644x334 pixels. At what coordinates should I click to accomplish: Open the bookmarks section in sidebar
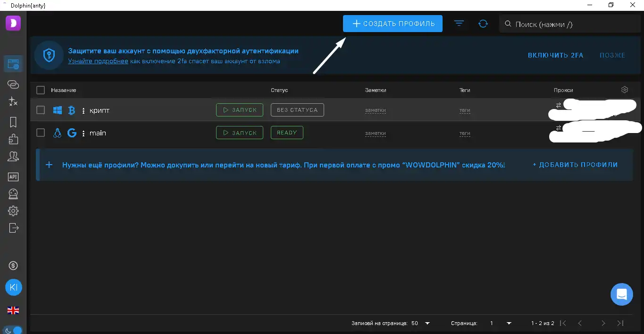[13, 122]
